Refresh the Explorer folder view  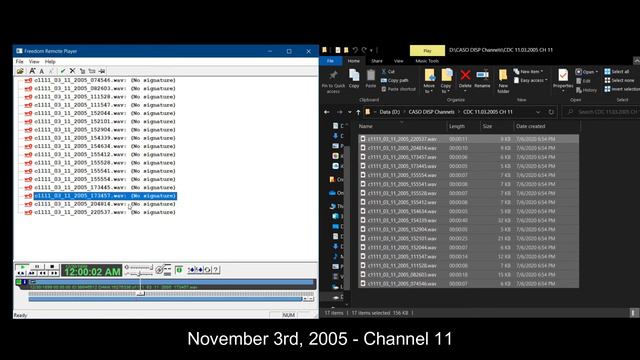pyautogui.click(x=551, y=112)
